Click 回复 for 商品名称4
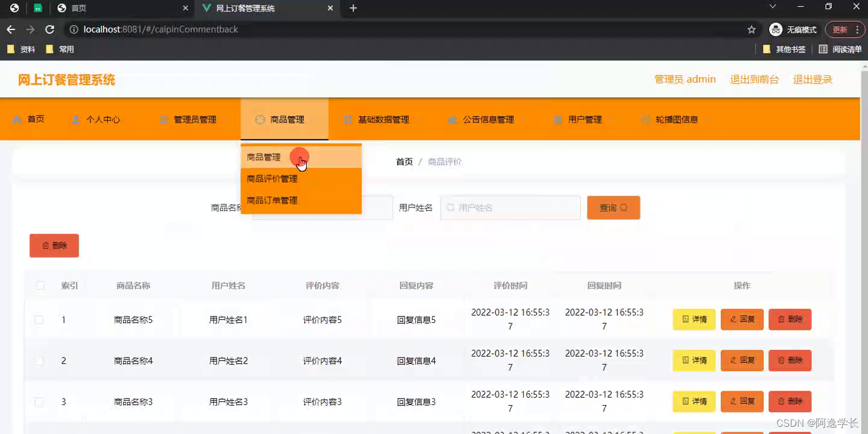The width and height of the screenshot is (868, 434). (742, 360)
